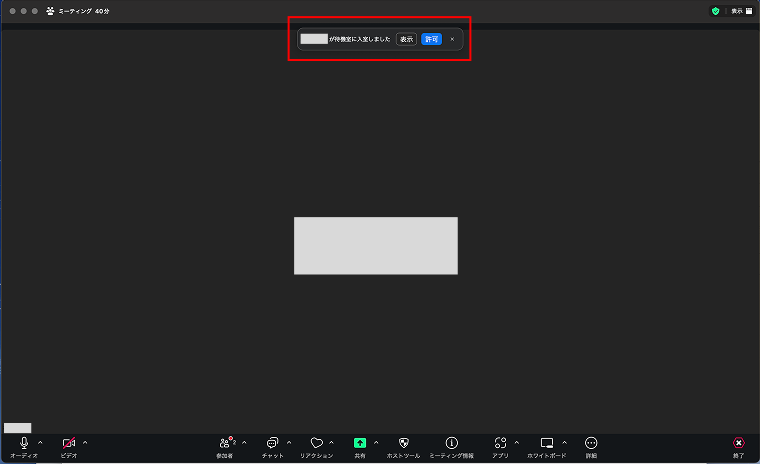Image resolution: width=760 pixels, height=464 pixels.
Task: Expand the arrow next to 共有
Action: [376, 442]
